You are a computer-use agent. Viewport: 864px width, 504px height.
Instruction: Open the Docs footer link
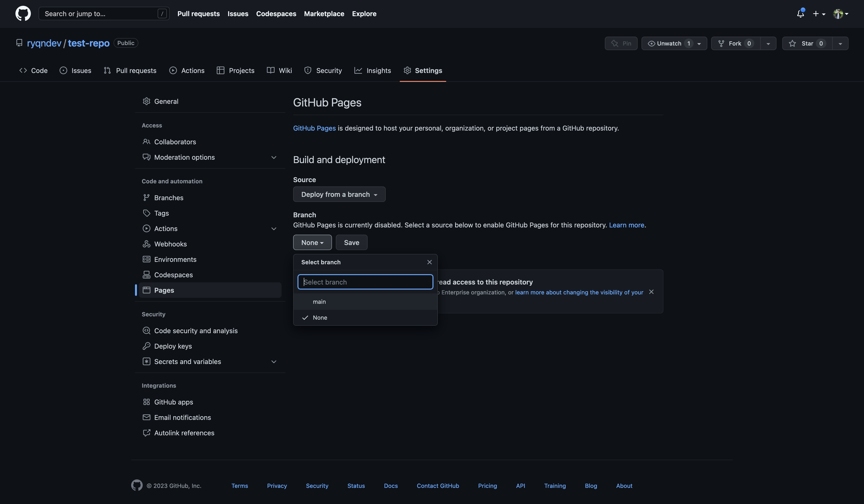(391, 486)
